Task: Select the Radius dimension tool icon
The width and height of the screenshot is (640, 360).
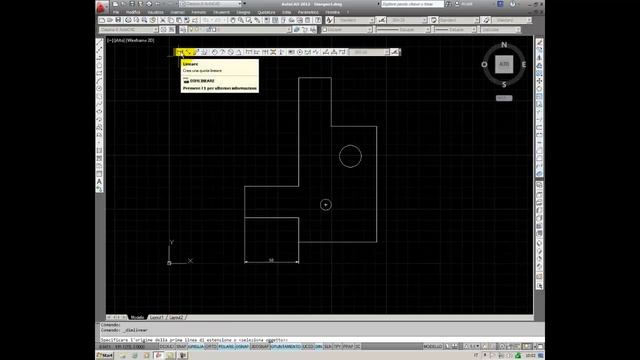Action: coord(214,52)
